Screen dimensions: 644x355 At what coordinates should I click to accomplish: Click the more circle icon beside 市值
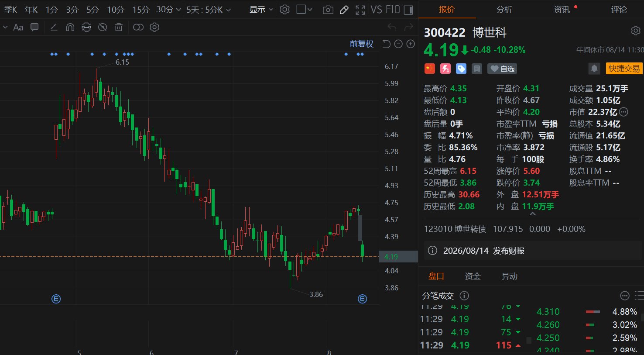click(x=624, y=112)
